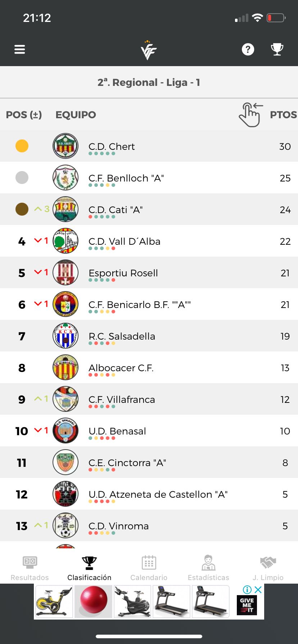
Task: Tap the gold first-place position dot
Action: coord(22,146)
